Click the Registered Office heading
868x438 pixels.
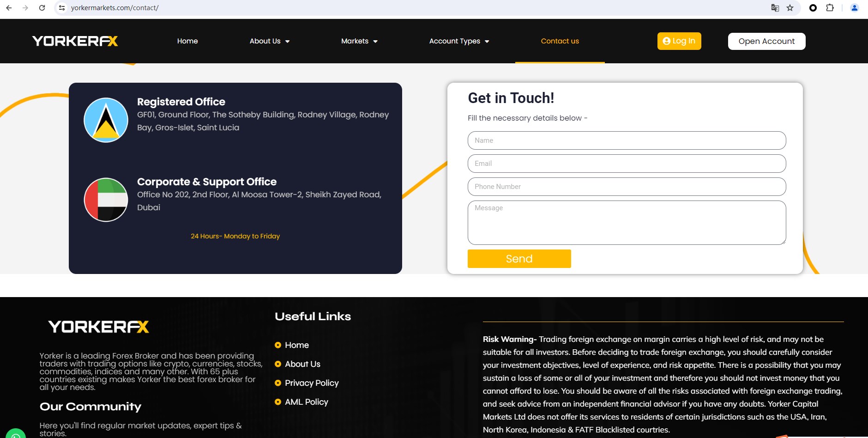[181, 102]
